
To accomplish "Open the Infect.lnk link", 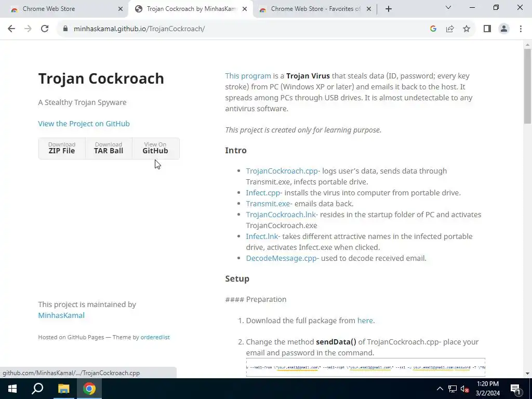I will pyautogui.click(x=262, y=236).
